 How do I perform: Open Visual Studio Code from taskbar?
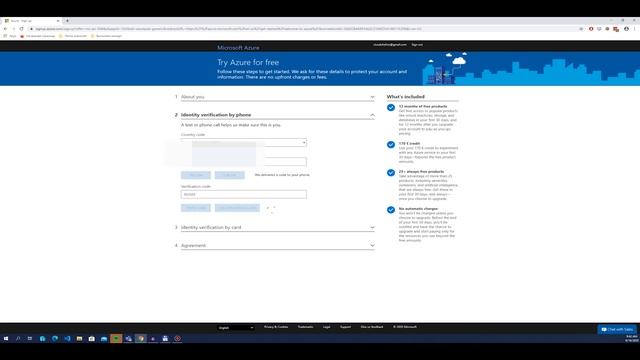67,338
